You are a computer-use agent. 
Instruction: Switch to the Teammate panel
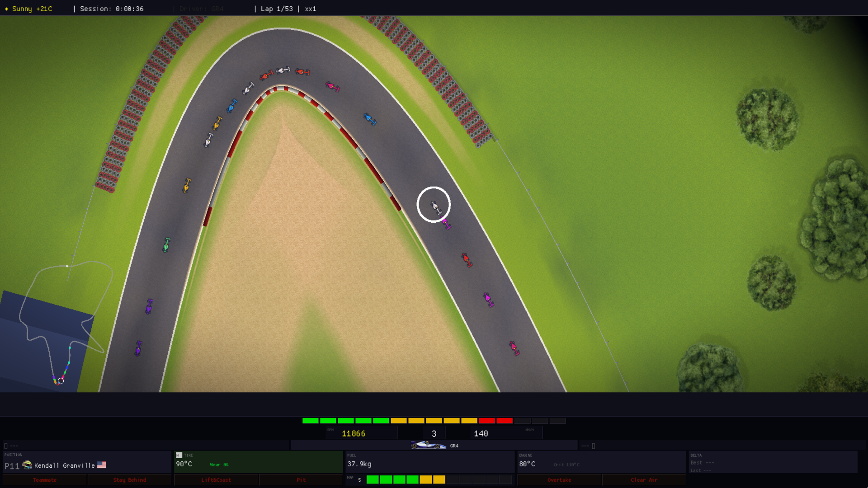44,480
